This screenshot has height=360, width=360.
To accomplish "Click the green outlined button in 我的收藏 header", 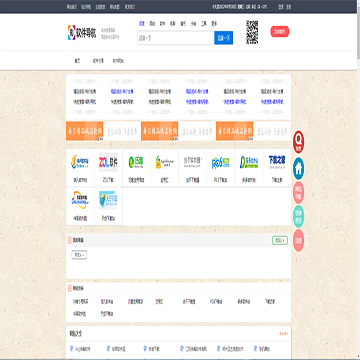I will click(280, 240).
